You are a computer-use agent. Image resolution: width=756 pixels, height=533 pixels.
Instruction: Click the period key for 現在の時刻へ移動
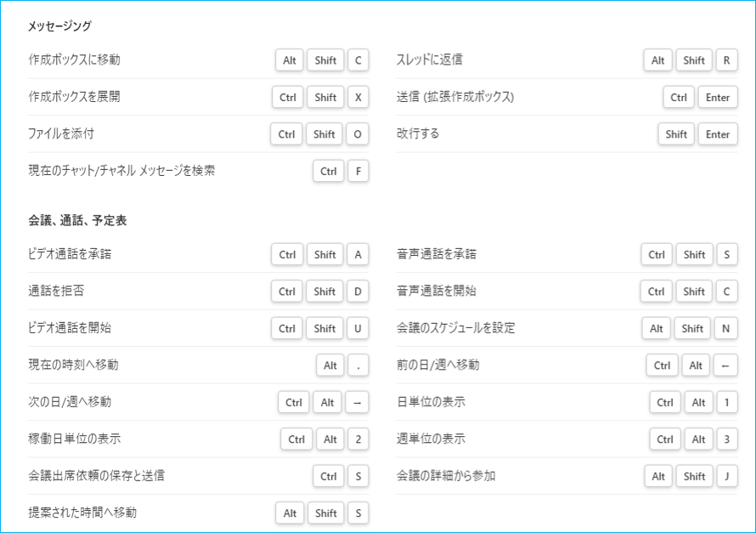click(x=358, y=366)
